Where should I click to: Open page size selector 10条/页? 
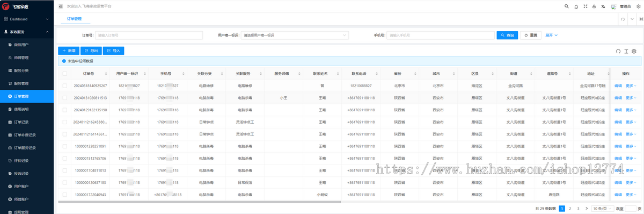[x=603, y=208]
